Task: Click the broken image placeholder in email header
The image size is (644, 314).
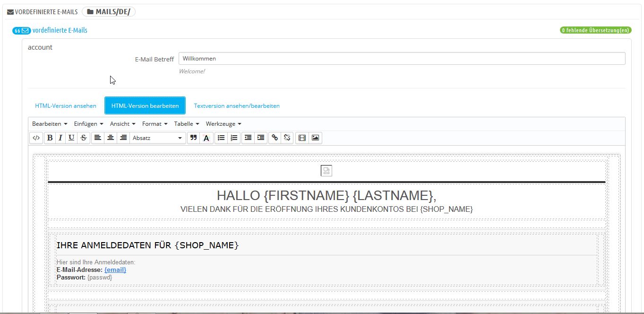Action: 326,171
